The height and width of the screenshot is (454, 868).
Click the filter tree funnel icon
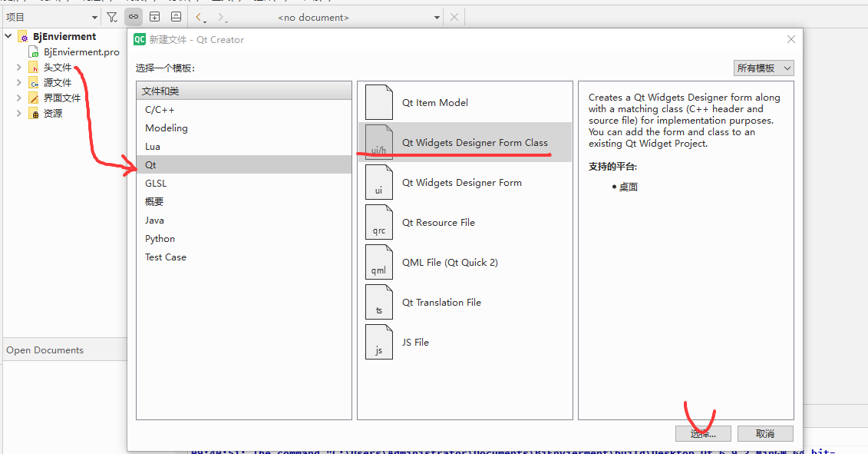coord(112,17)
